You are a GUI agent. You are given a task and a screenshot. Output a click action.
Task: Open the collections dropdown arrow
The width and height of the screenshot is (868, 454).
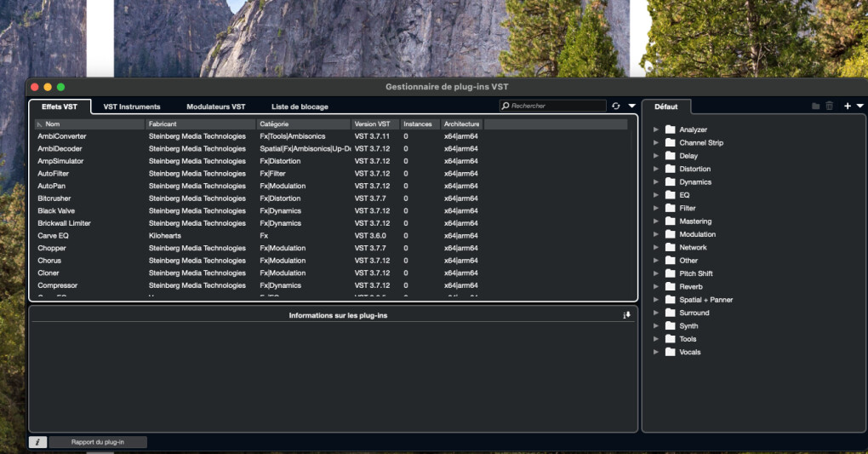coord(860,106)
